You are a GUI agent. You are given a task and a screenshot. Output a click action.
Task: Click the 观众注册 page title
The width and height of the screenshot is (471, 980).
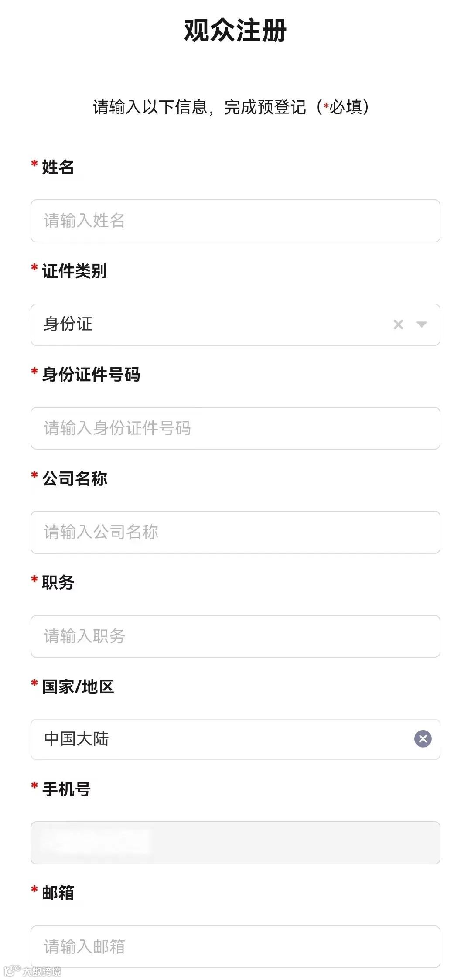(x=235, y=31)
